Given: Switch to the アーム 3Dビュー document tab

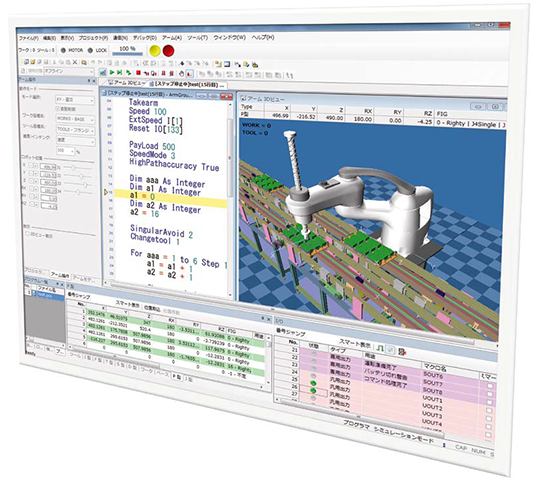Looking at the screenshot, I should [125, 83].
